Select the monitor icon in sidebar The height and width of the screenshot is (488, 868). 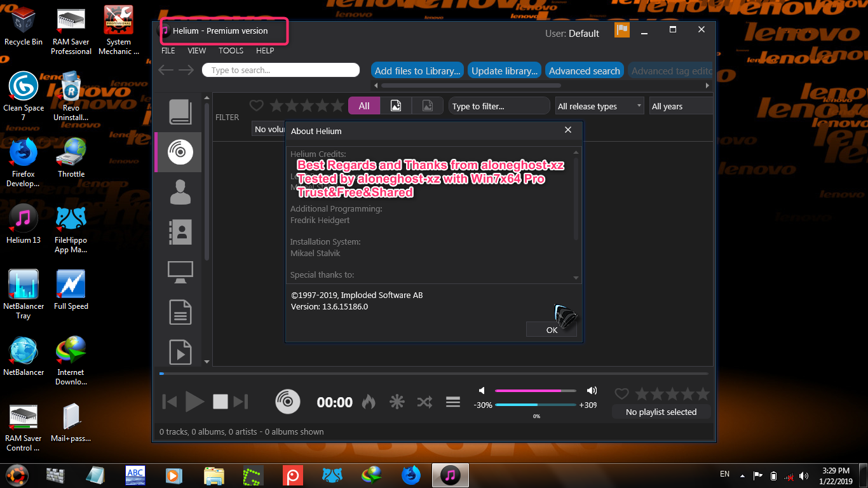pyautogui.click(x=180, y=272)
